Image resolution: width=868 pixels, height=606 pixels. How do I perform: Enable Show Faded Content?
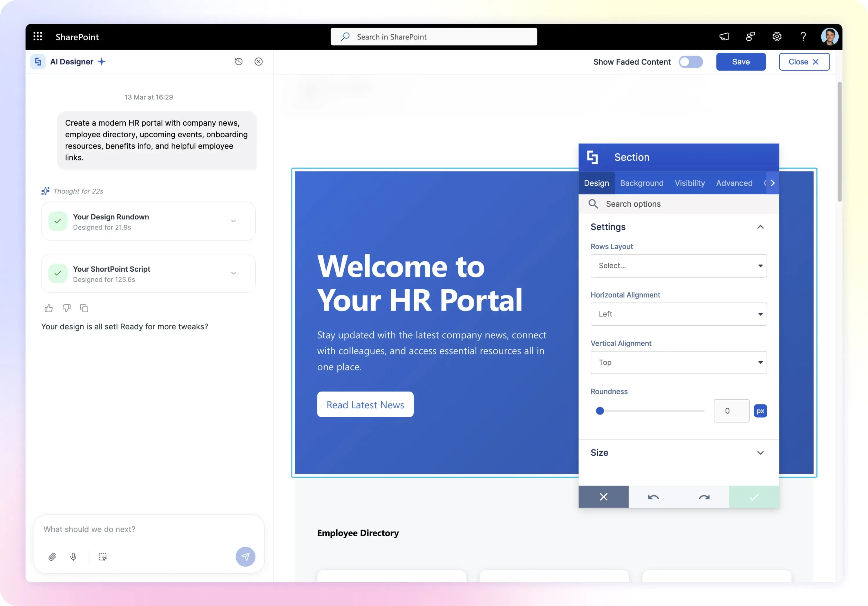click(691, 62)
